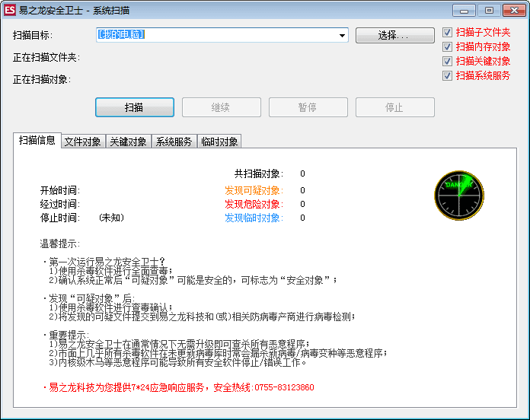Maximize the 系统扫描 window

(489, 11)
